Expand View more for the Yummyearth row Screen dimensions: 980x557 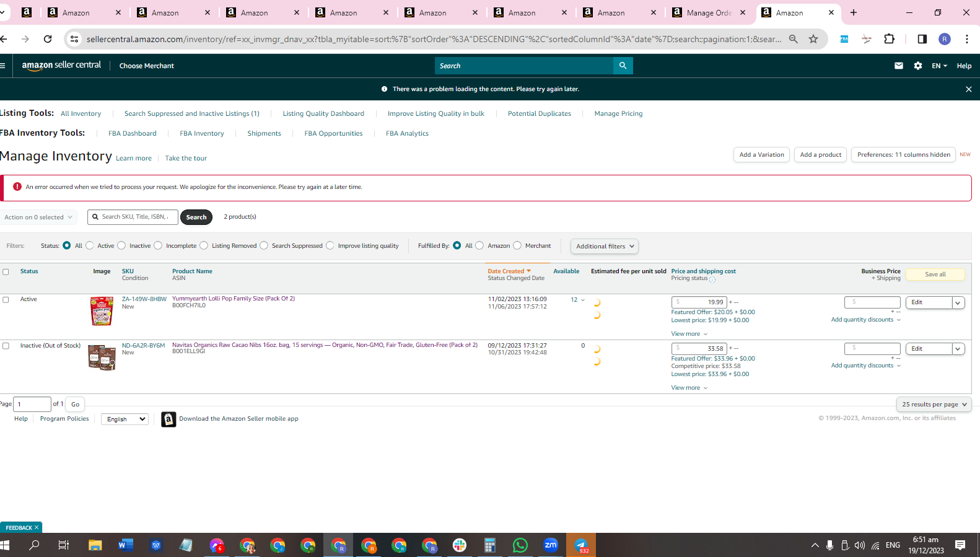[689, 334]
